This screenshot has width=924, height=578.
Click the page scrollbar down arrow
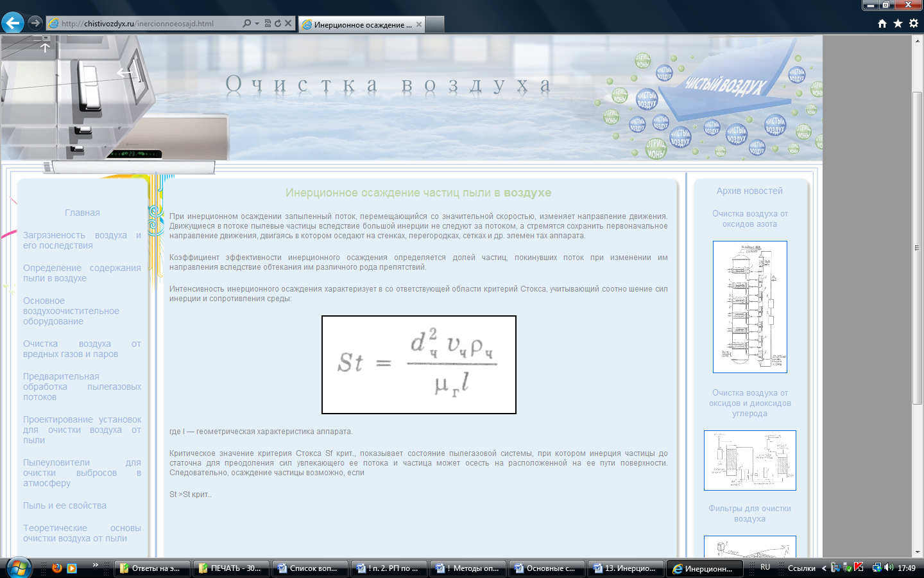click(918, 552)
